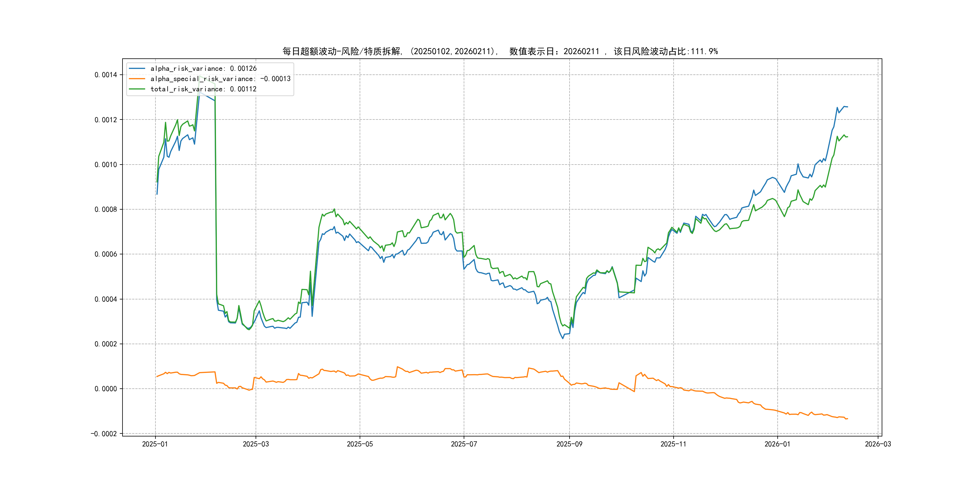Select the alpha_risk_variance: 0.00126 legend label
Viewport: 980px width, 490px height.
[204, 68]
